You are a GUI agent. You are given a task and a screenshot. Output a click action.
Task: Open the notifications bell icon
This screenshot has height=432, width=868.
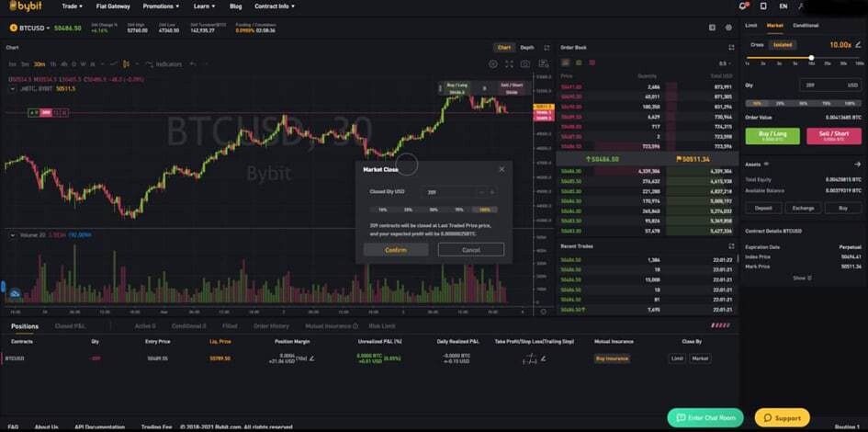pos(743,6)
